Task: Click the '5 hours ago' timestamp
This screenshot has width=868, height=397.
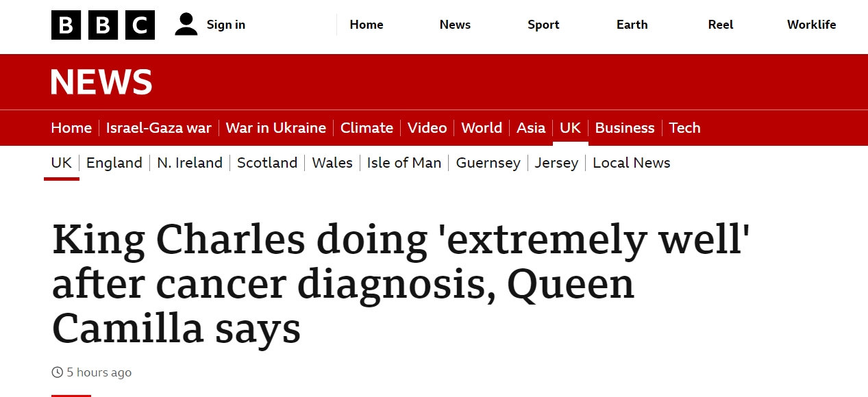Action: pos(98,372)
